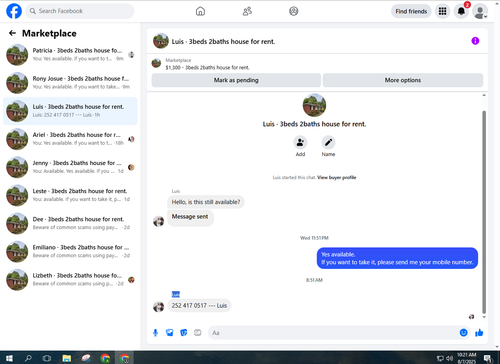Click the Search Facebook field
Viewport: 500px width, 364px height.
coord(80,11)
